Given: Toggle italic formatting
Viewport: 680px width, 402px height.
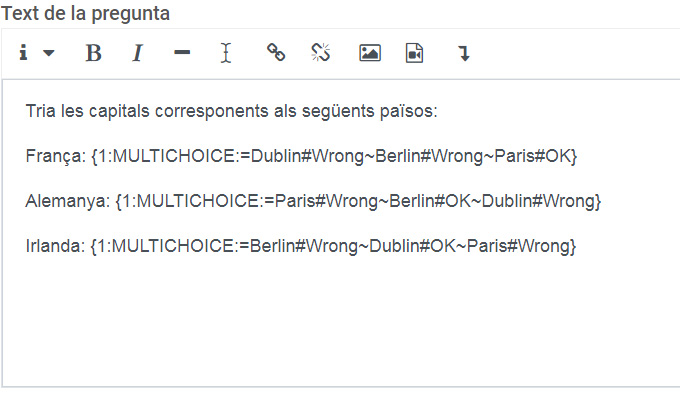Looking at the screenshot, I should point(137,54).
